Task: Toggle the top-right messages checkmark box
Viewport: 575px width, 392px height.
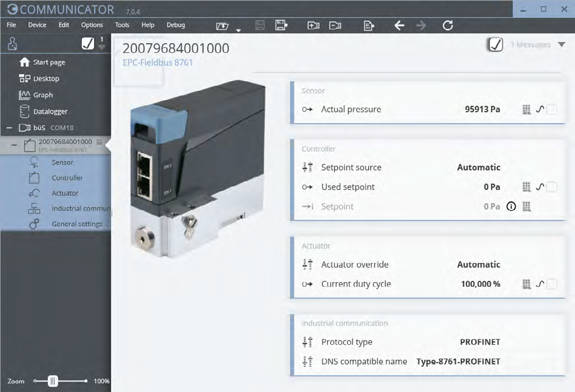Action: [x=495, y=45]
